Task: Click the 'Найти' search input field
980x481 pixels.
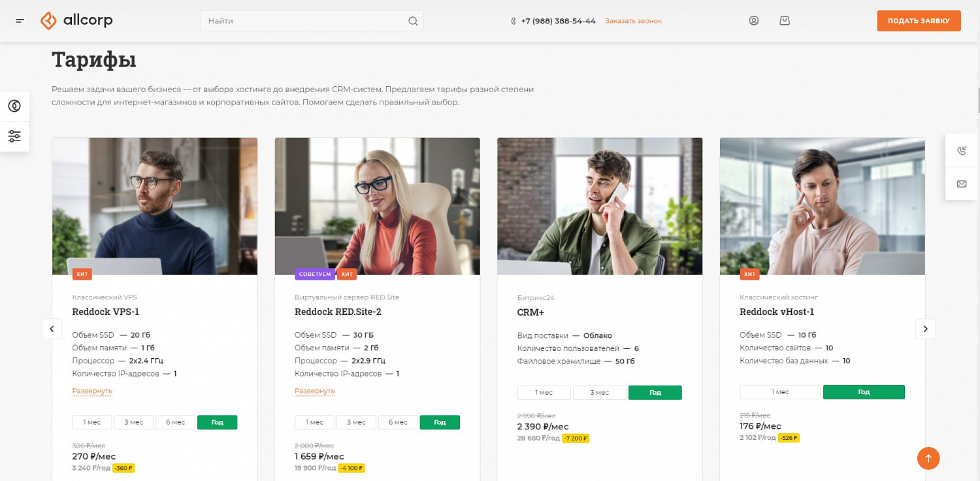Action: [304, 21]
